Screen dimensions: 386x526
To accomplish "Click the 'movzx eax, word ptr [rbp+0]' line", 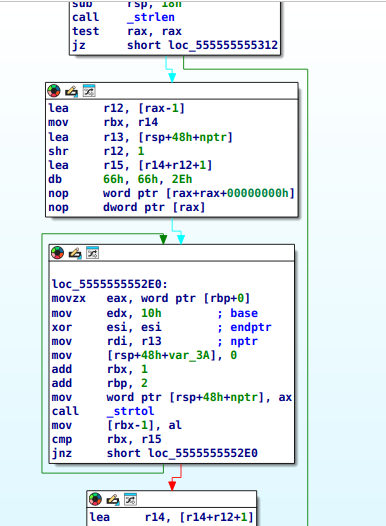I will click(x=151, y=298).
